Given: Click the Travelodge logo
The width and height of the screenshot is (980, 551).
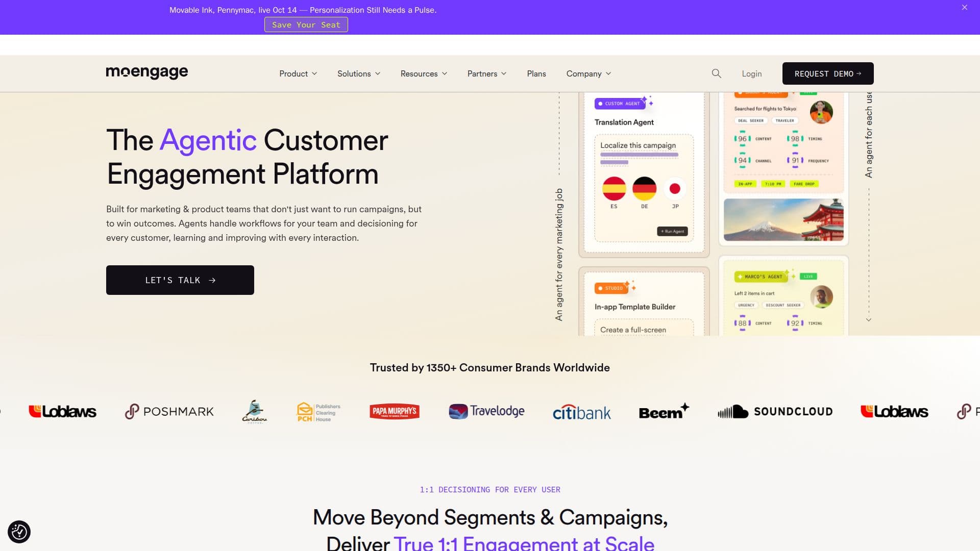Looking at the screenshot, I should [x=486, y=411].
